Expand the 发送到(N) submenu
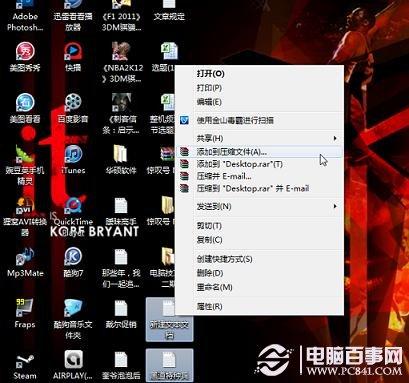409x383 pixels. pyautogui.click(x=259, y=206)
